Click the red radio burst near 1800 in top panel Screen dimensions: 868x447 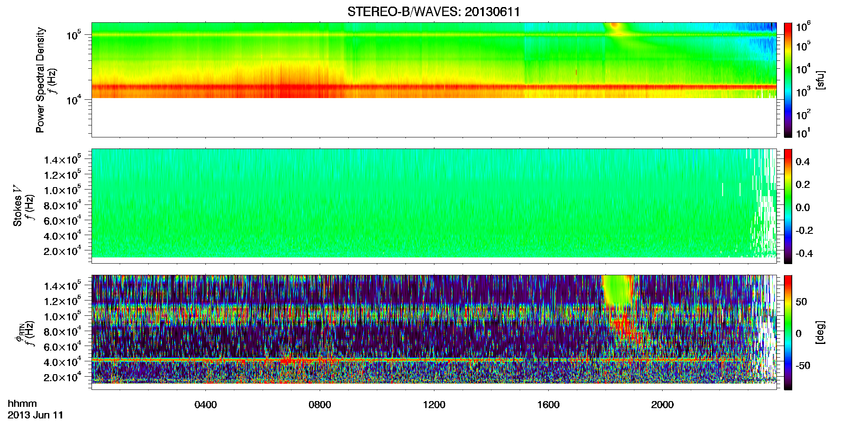(615, 26)
